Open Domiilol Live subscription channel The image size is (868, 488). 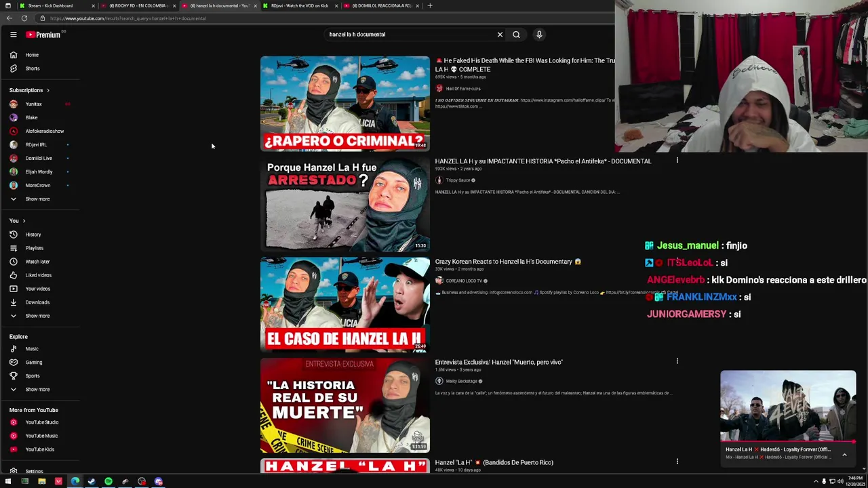[39, 159]
